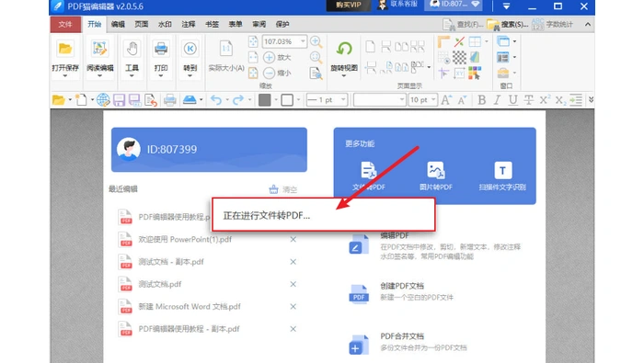Toggle underline formatting

512,99
